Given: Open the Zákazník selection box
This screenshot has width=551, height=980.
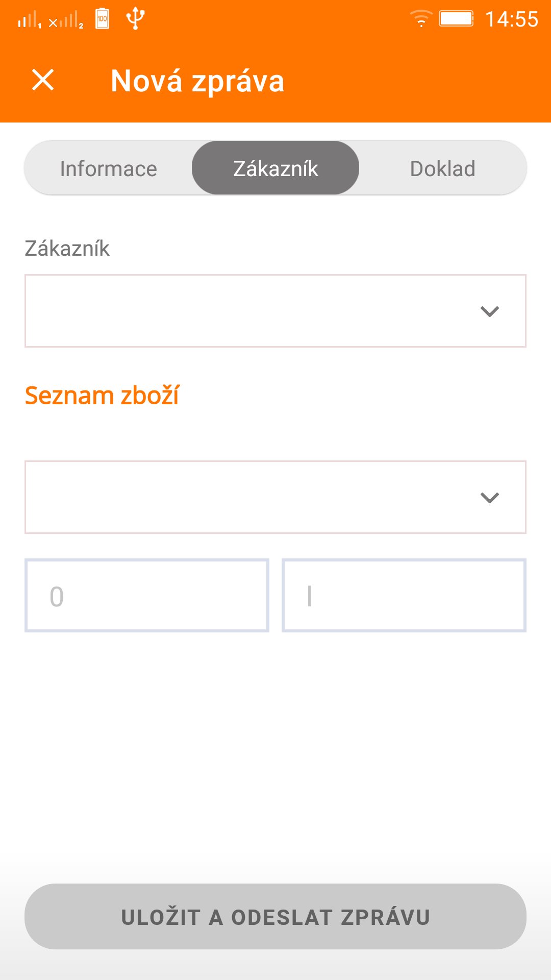Looking at the screenshot, I should [x=275, y=311].
